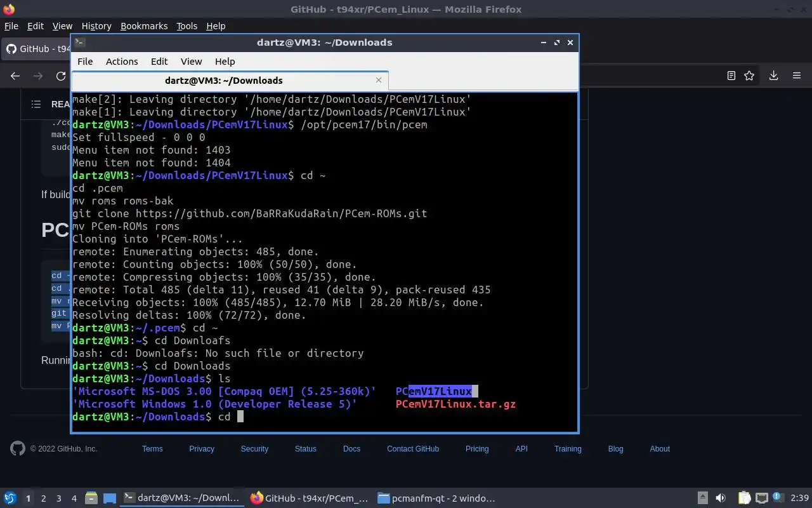Viewport: 812px width, 508px height.
Task: Click the 'git clone https://github.com/BaRRaKudaRain/PCem-ROMs.git' line
Action: pos(249,213)
